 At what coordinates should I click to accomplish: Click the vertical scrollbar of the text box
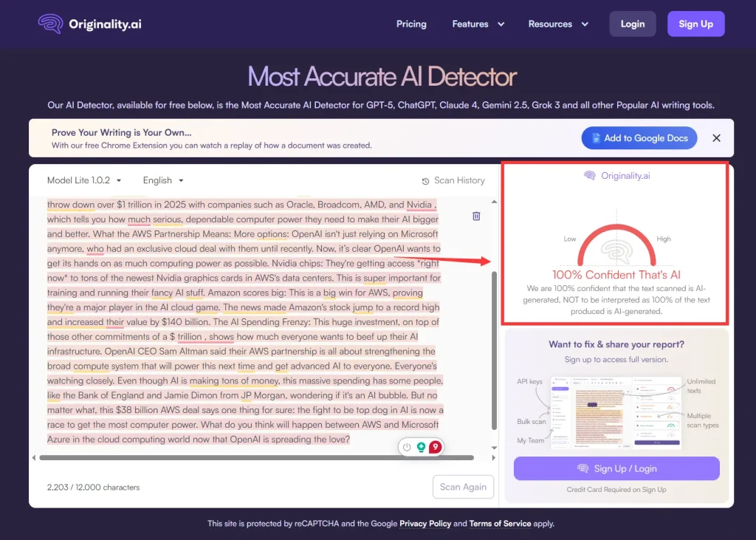point(494,347)
